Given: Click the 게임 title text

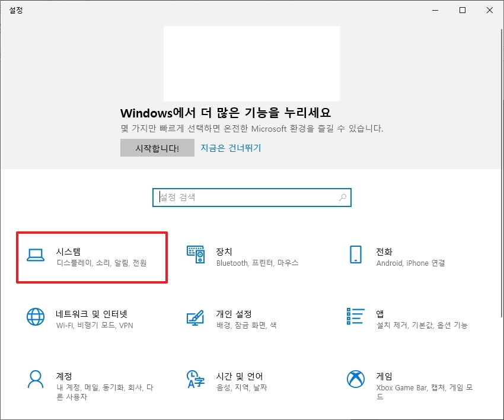Looking at the screenshot, I should click(384, 376).
